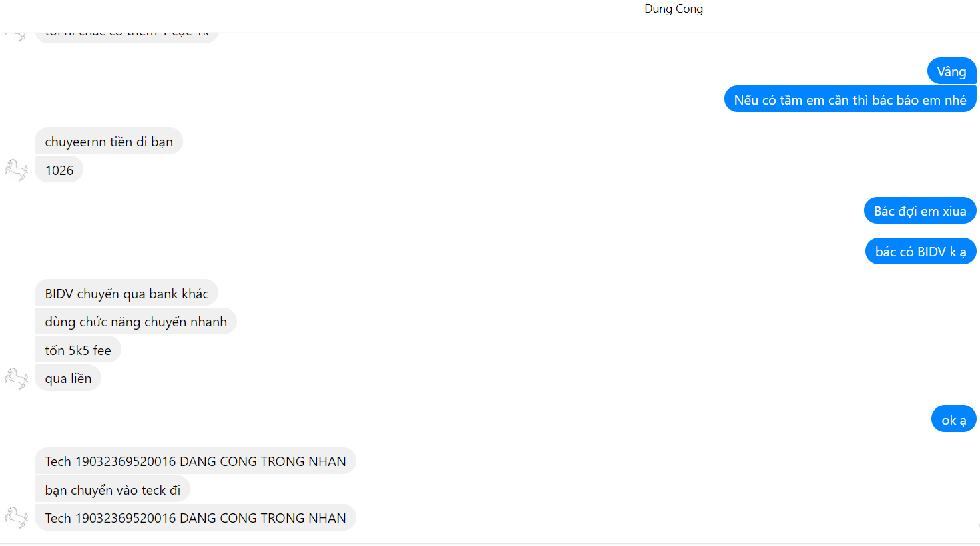Click the avatar beside the last Tech message

16,518
